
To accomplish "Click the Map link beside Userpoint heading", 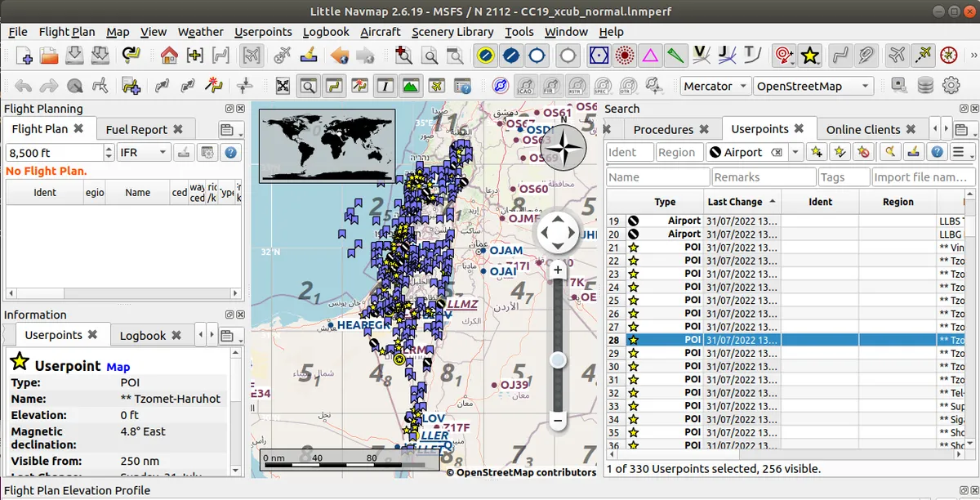I will pos(118,367).
